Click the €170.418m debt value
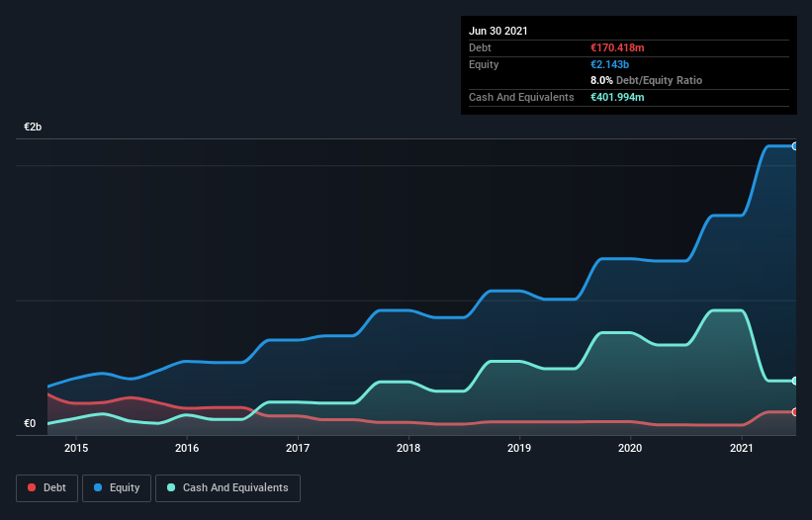This screenshot has width=812, height=520. (x=617, y=47)
